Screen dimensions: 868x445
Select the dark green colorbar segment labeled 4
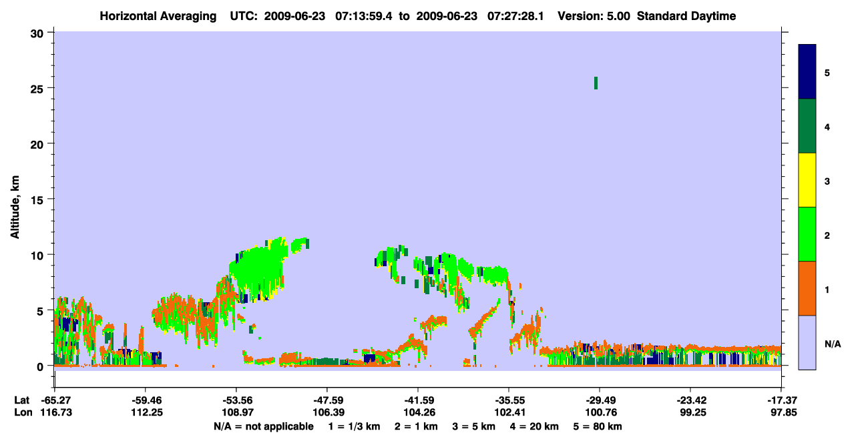click(x=807, y=126)
